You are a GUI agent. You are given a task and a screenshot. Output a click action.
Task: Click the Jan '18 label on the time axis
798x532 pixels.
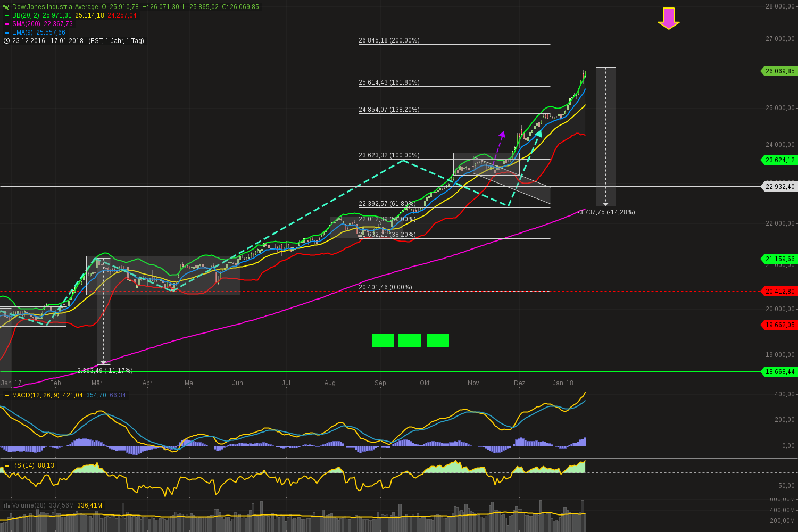click(x=563, y=383)
